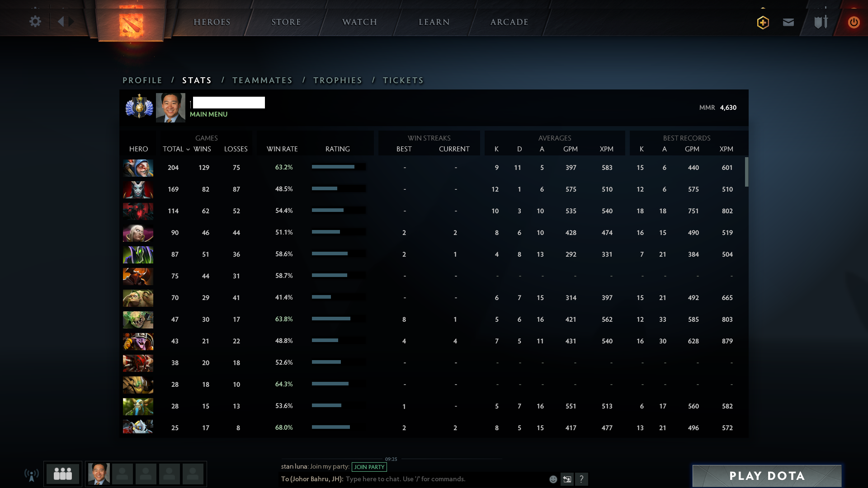Go back with the left arrow

(x=61, y=22)
